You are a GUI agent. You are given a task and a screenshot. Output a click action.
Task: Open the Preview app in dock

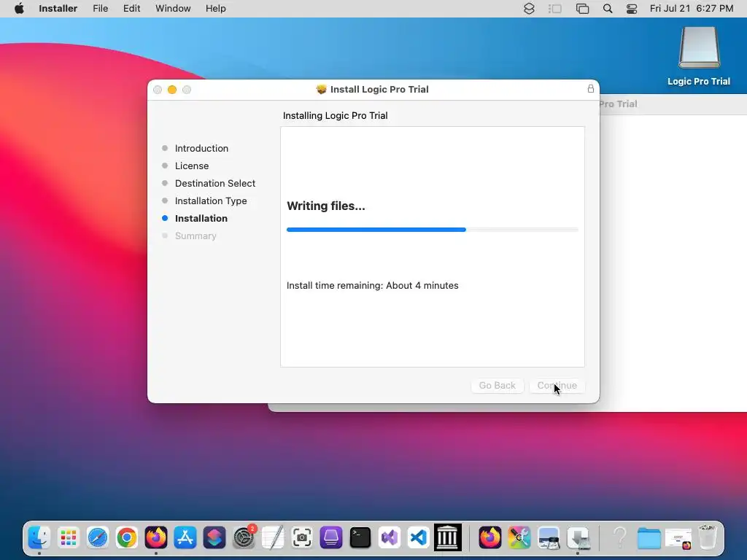(x=549, y=537)
